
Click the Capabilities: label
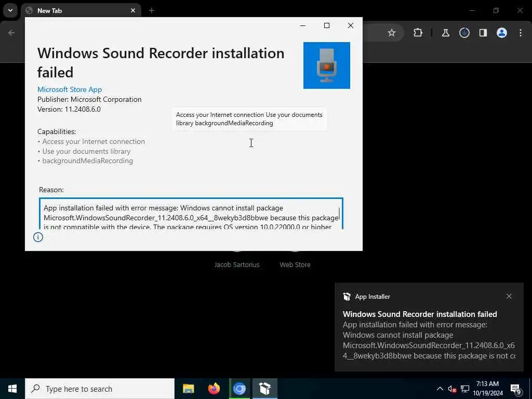pos(57,131)
